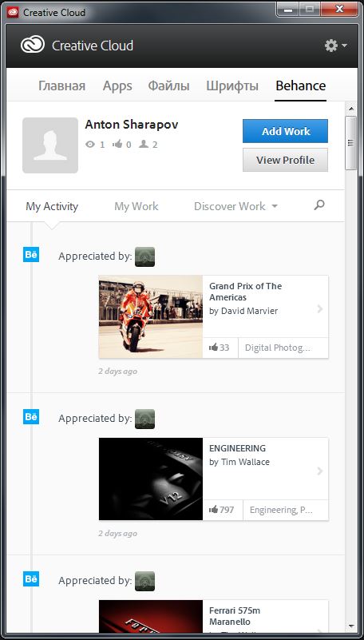
Task: Open the appreciator avatar above the ENGINEERING project
Action: (144, 419)
